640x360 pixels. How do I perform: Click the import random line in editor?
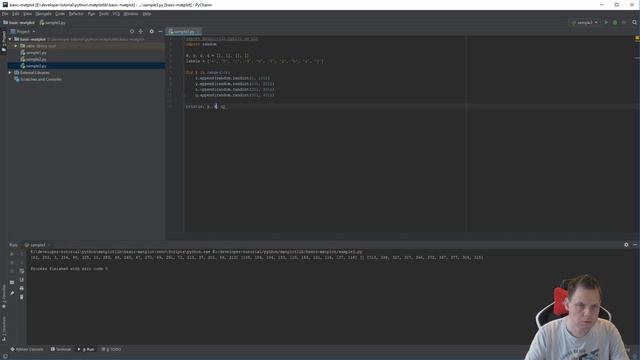[202, 44]
